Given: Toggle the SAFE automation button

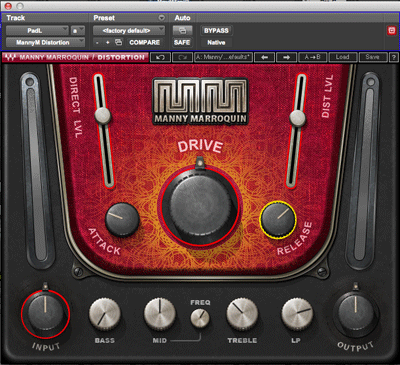Looking at the screenshot, I should (182, 43).
